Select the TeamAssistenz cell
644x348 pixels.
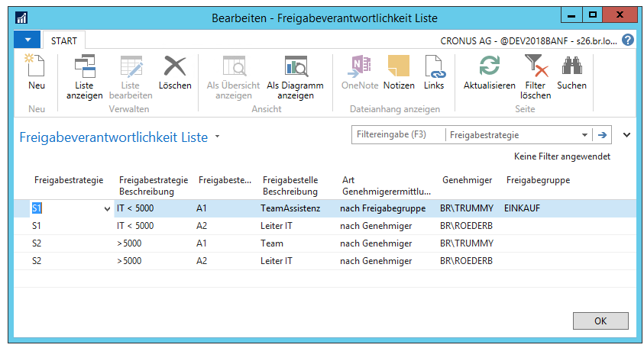point(290,208)
